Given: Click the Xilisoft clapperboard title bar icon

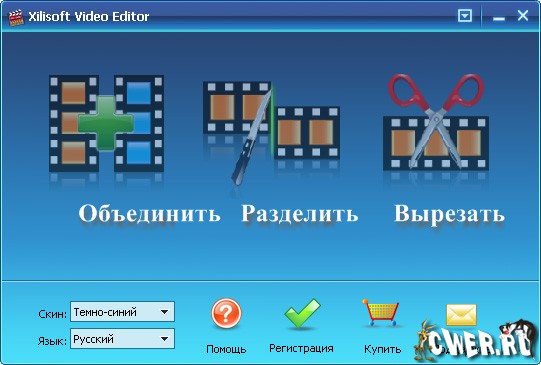Looking at the screenshot, I should [x=16, y=17].
